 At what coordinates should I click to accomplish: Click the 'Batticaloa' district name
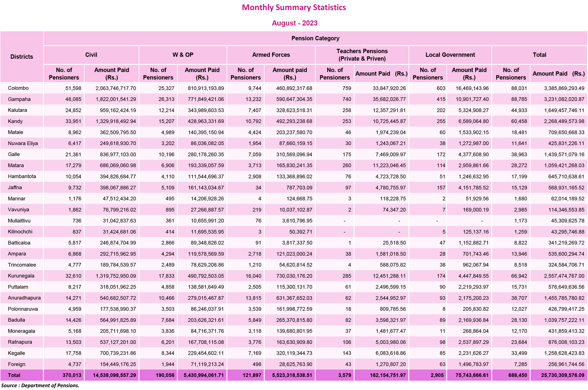tap(19, 243)
